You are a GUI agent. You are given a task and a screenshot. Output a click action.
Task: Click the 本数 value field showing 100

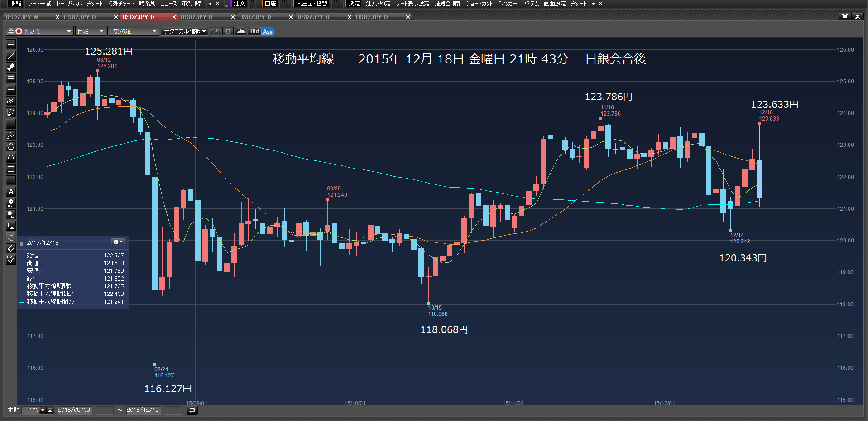(x=31, y=410)
